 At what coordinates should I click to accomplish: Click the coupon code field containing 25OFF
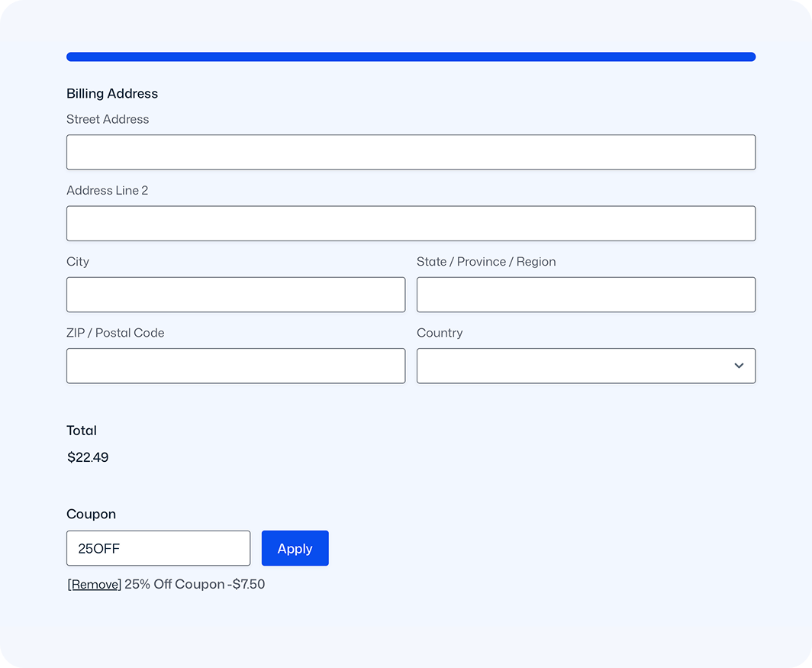[x=158, y=548]
